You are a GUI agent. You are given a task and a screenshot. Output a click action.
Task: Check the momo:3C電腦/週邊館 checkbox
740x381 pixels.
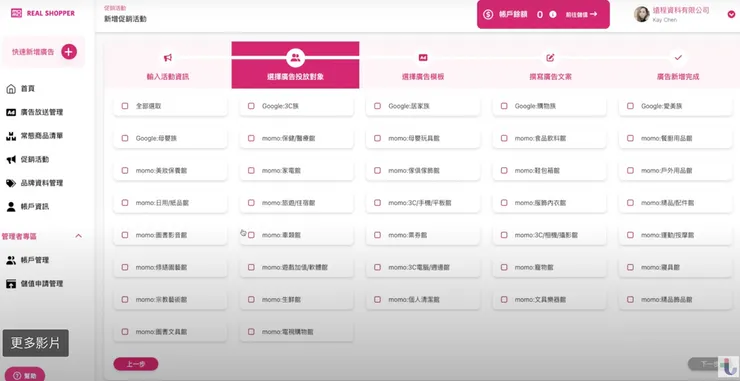(x=378, y=267)
